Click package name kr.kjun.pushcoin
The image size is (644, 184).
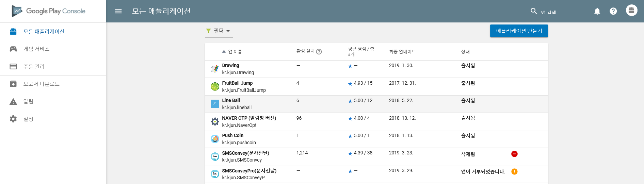(239, 143)
